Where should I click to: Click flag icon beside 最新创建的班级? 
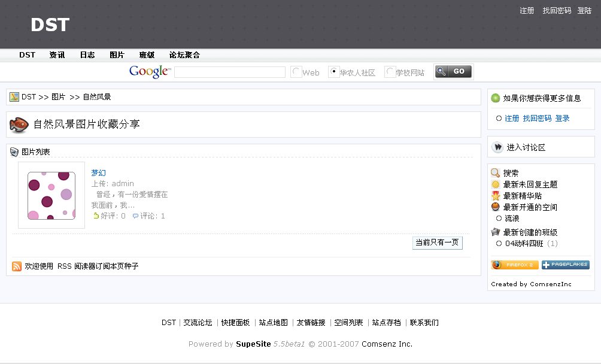[x=496, y=232]
